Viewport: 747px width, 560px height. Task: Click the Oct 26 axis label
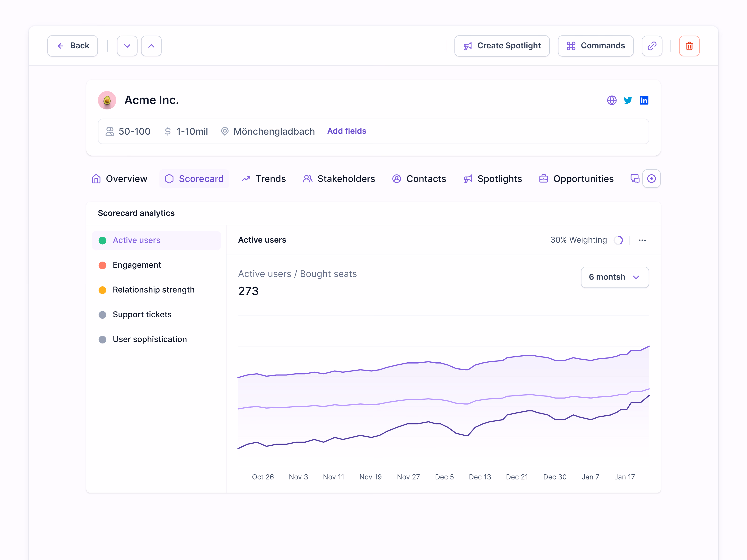pos(263,477)
